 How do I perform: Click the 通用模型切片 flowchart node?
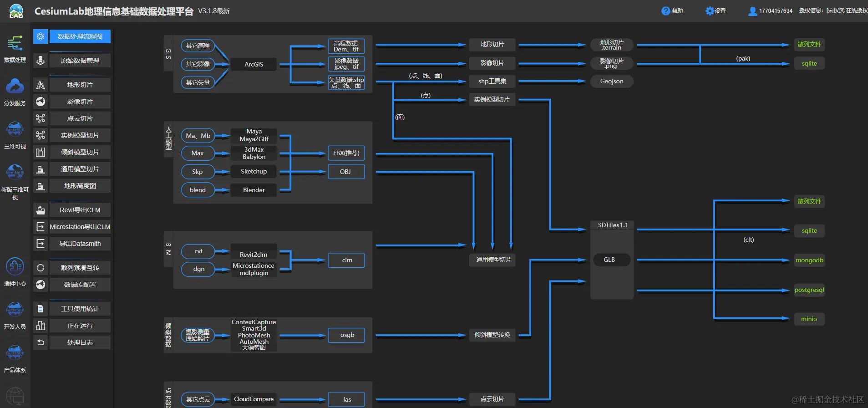(x=493, y=260)
